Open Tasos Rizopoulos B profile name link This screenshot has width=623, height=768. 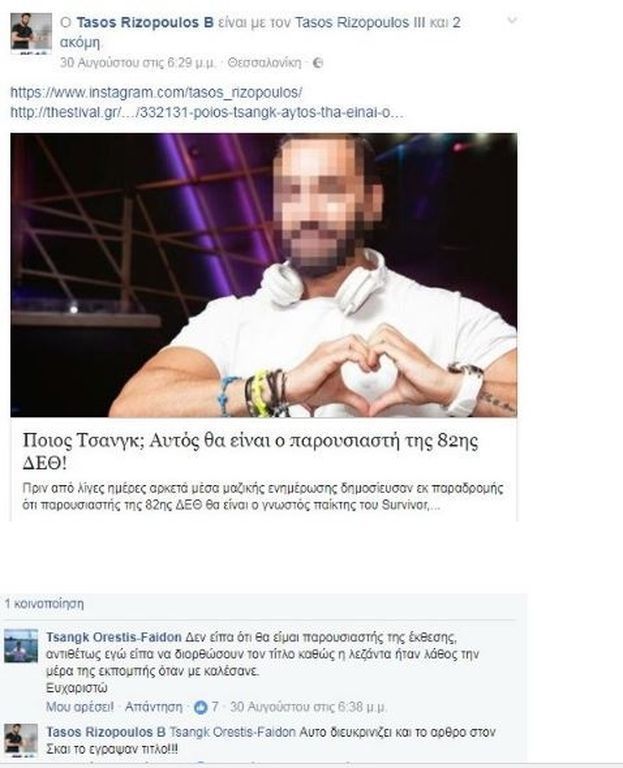point(145,23)
